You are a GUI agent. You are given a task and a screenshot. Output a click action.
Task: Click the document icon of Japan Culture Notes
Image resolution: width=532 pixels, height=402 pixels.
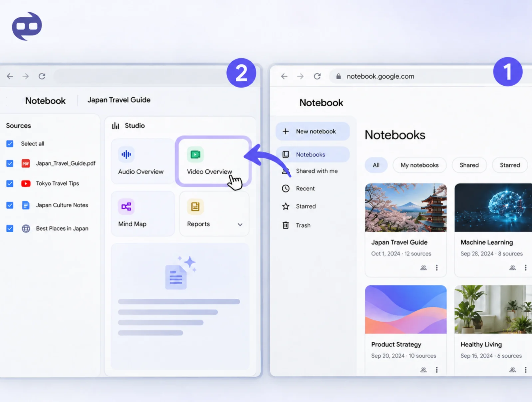coord(26,205)
